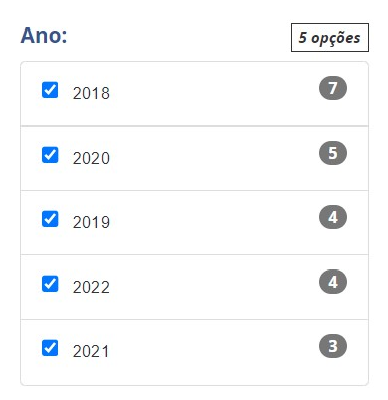Click the count badge 4 beside 2022
Viewport: 388px width, 400px height.
click(333, 282)
